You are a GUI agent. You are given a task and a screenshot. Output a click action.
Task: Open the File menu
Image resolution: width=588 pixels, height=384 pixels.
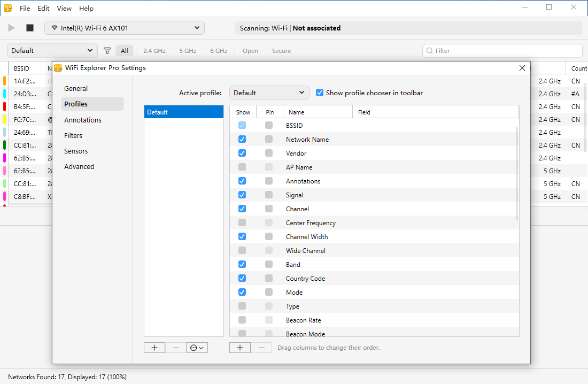tap(25, 8)
